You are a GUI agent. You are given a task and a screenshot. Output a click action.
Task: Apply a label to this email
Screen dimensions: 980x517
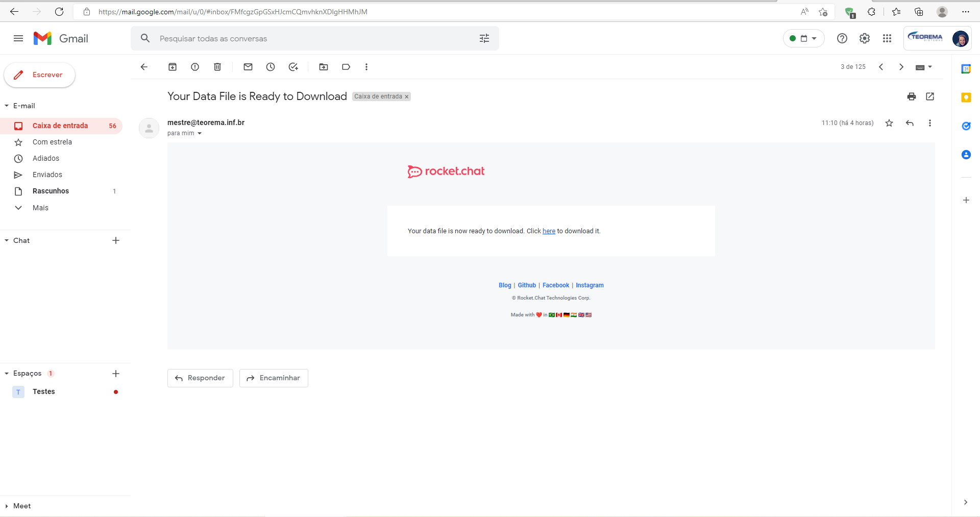[346, 67]
